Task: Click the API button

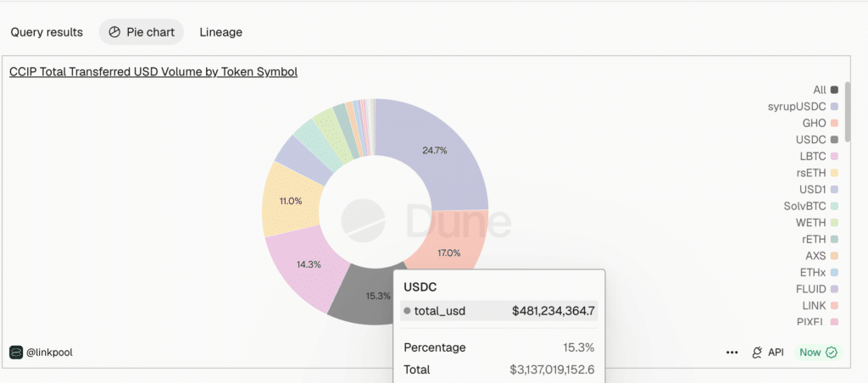Action: 768,352
